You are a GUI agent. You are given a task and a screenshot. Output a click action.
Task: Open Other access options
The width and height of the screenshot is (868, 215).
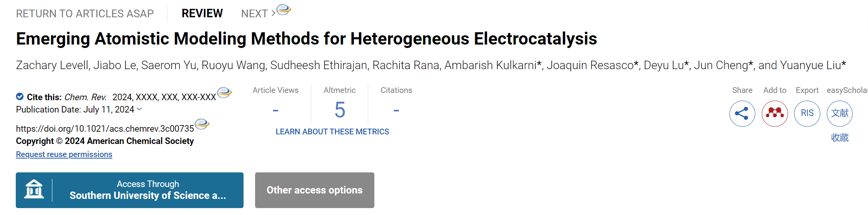[x=315, y=190]
